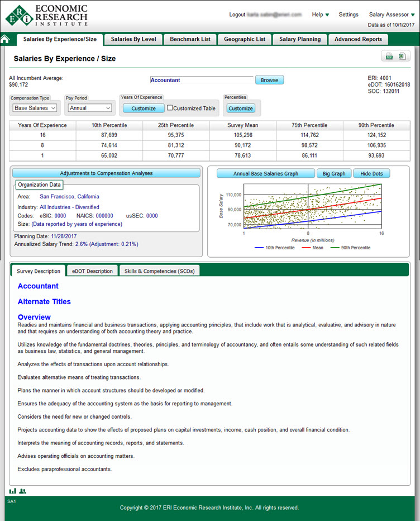Customize the Percentiles setting

coord(241,108)
